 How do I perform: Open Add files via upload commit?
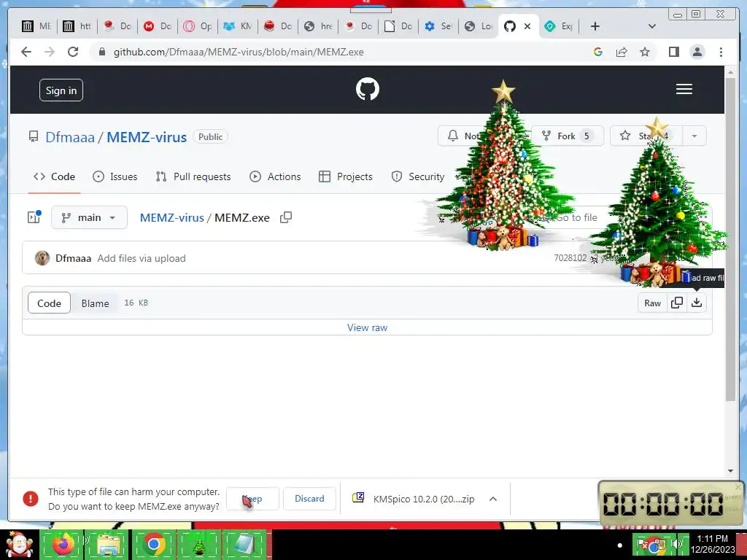pyautogui.click(x=142, y=258)
